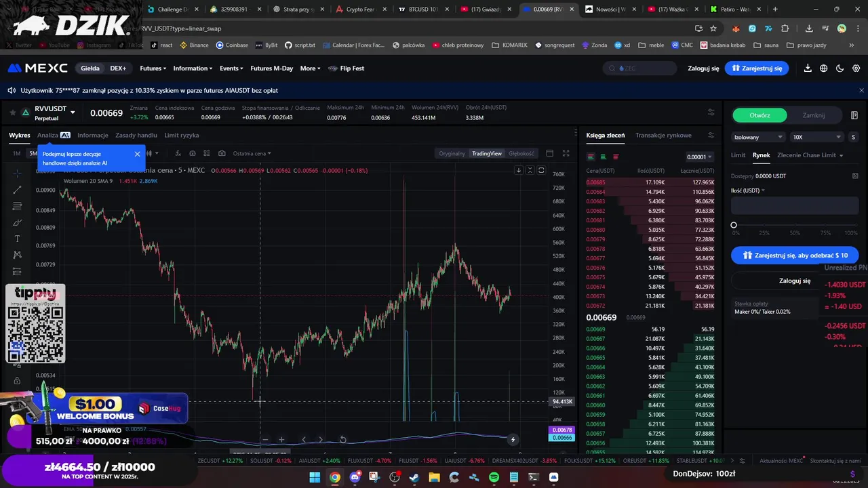The image size is (868, 488).
Task: Open Flip Fest page
Action: coord(347,68)
